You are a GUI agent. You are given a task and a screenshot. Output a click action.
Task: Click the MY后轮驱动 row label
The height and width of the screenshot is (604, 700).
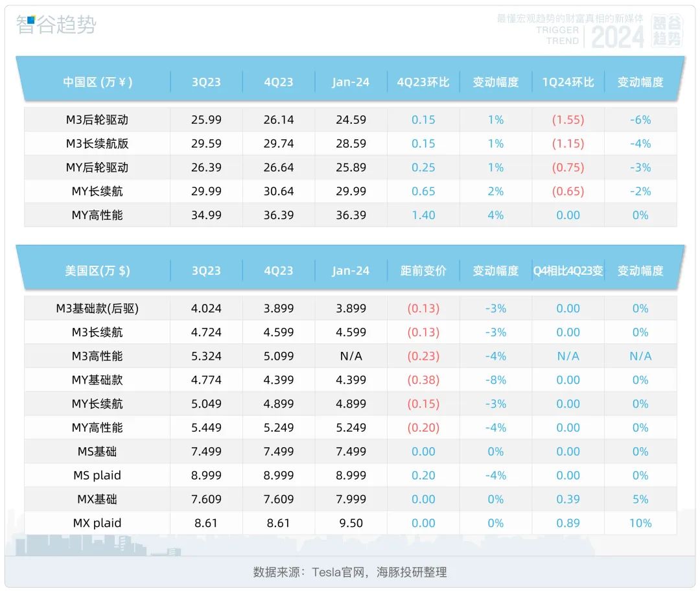pyautogui.click(x=97, y=167)
